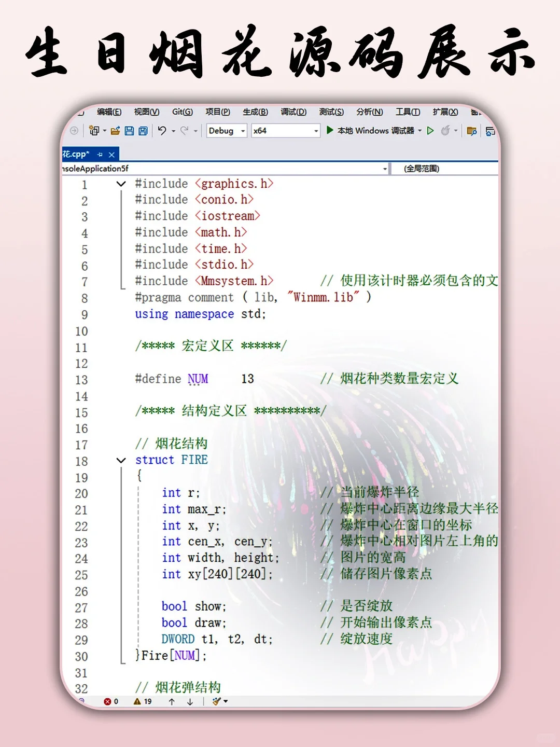Click the New Project toolbar icon
Viewport: 560px width, 747px height.
point(94,131)
